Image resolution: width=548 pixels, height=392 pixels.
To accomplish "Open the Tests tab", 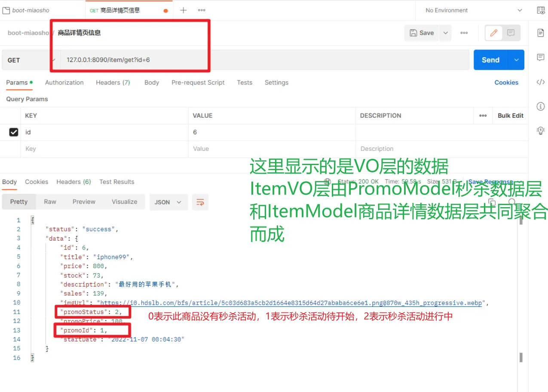I will click(x=245, y=83).
